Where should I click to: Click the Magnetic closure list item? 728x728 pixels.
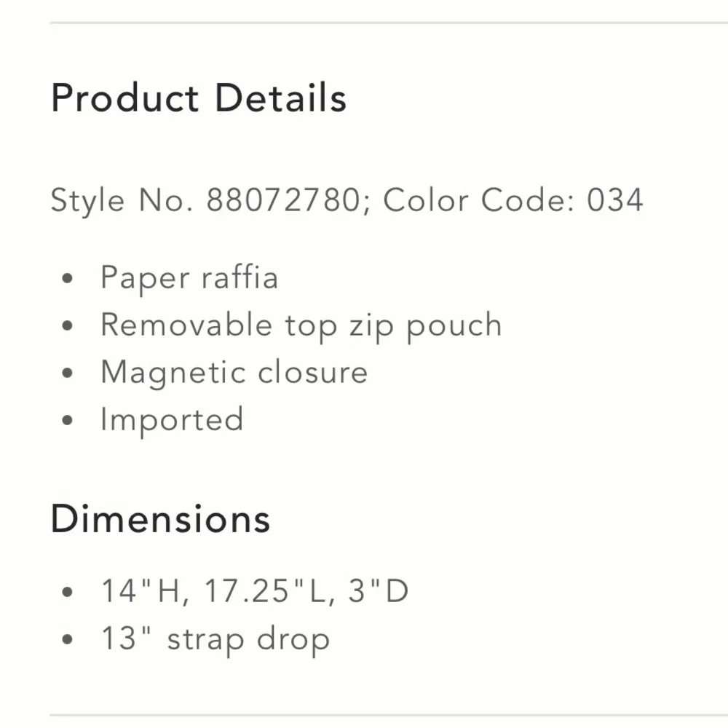[x=234, y=372]
